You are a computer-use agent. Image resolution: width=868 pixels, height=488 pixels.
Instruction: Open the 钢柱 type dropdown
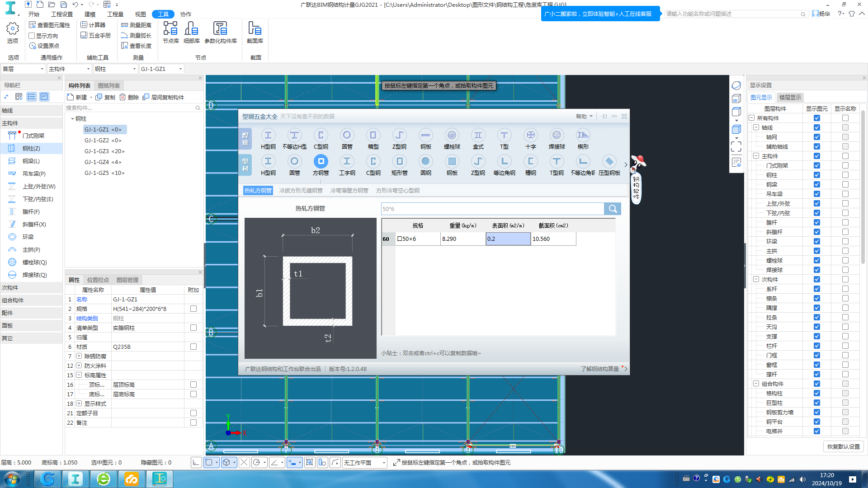[115, 69]
